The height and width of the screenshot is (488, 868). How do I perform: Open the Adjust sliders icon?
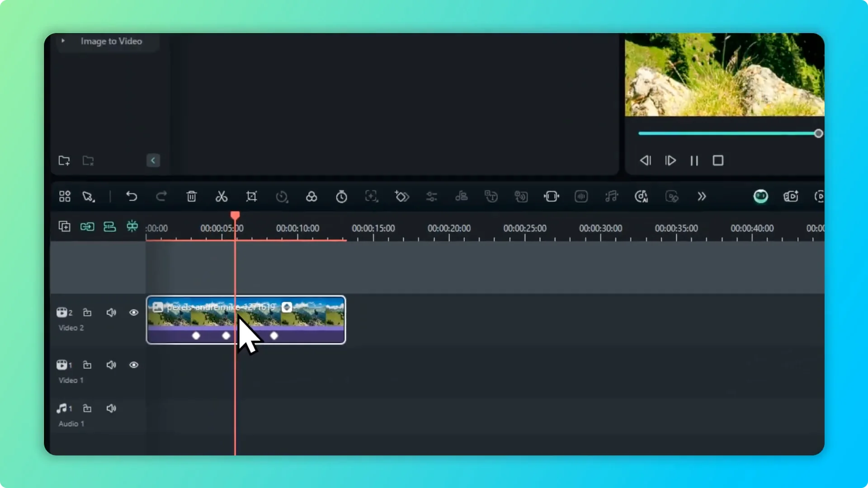[x=432, y=197]
